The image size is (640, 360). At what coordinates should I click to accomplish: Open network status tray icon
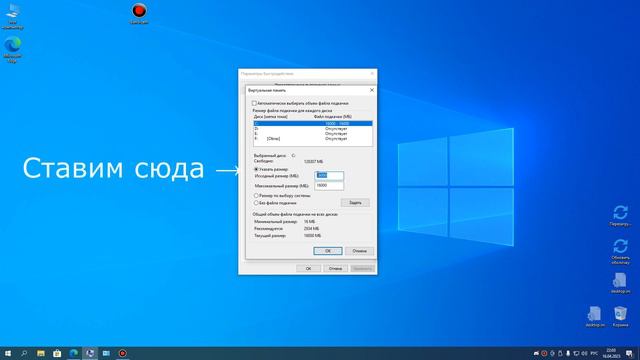[576, 353]
